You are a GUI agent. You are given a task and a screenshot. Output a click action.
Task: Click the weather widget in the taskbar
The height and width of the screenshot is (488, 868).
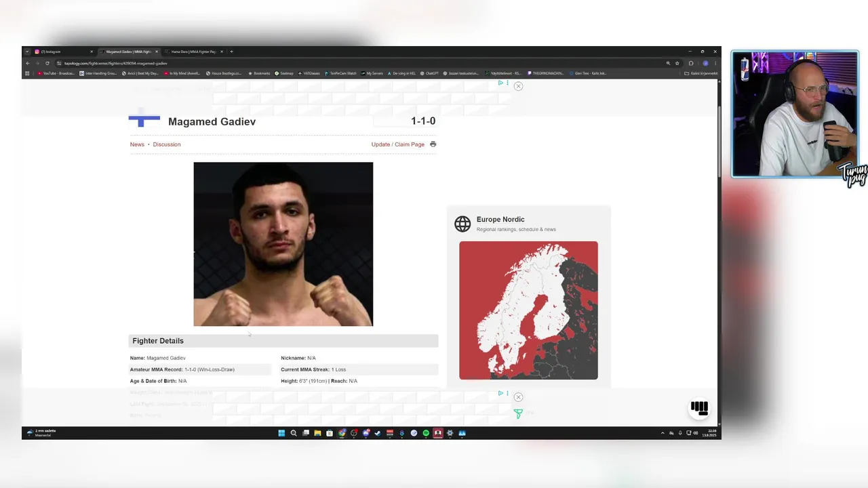coord(41,432)
